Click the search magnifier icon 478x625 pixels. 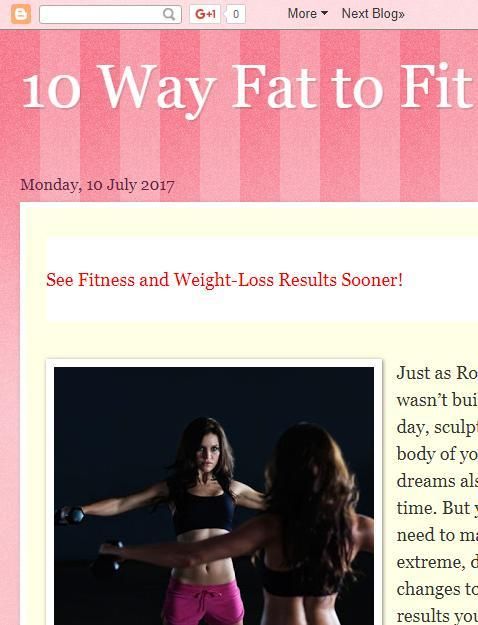coord(169,14)
